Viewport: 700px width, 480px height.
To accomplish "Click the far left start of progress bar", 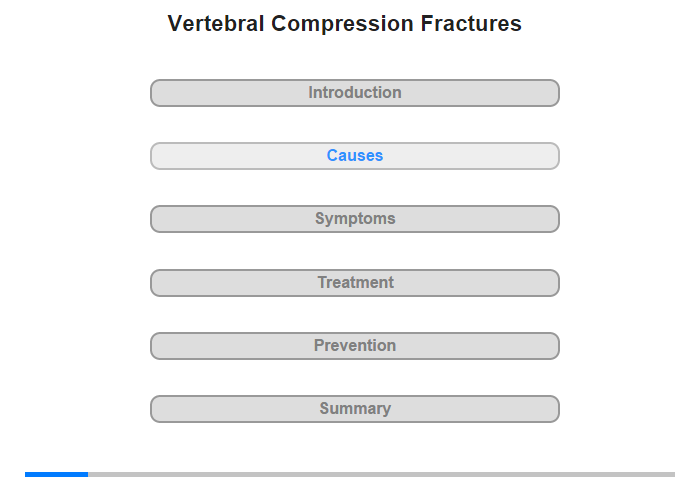I will pos(27,474).
